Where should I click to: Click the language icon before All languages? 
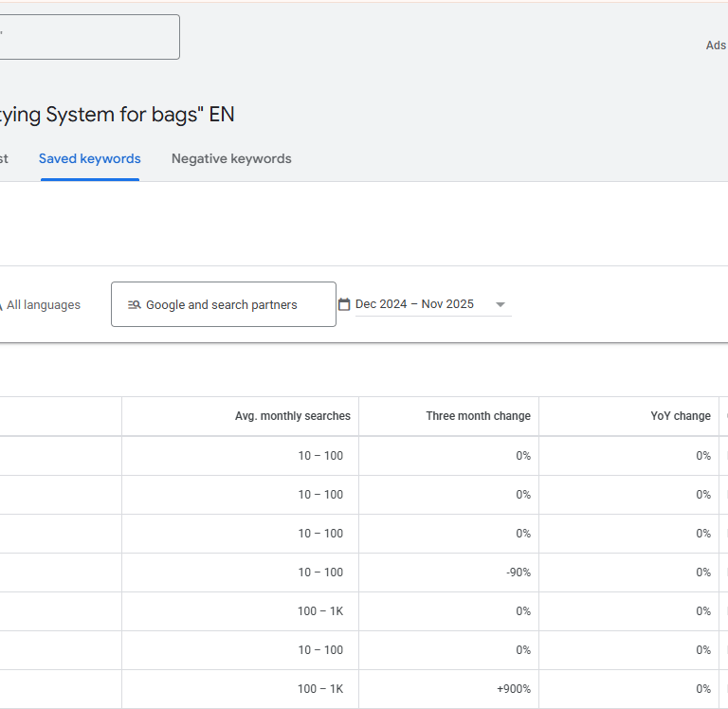coord(1,305)
